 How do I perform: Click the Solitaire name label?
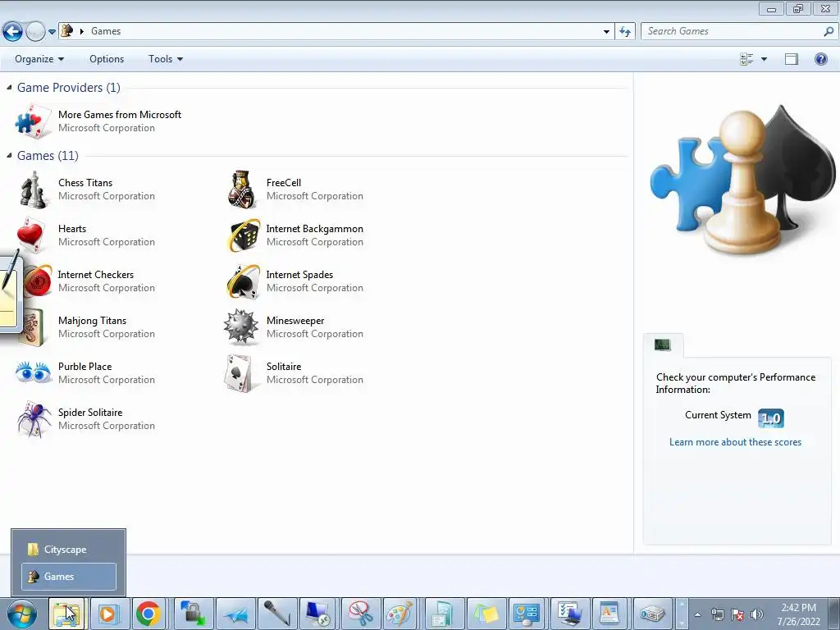pos(283,367)
